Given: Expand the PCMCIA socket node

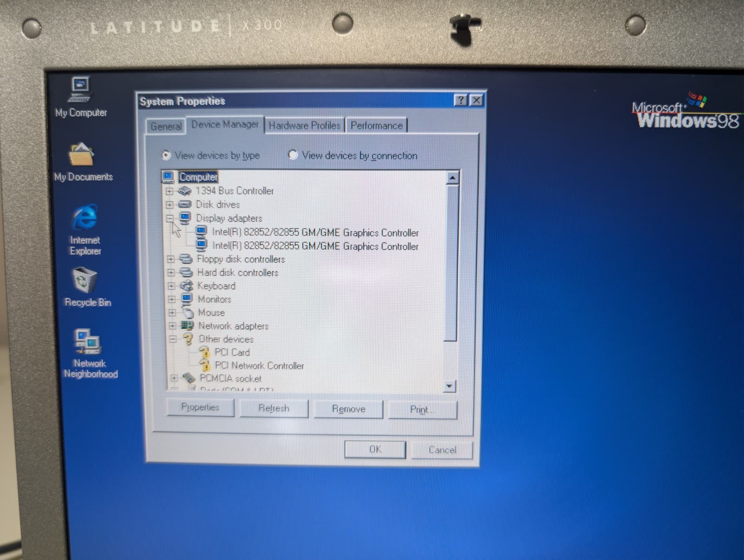Looking at the screenshot, I should [x=174, y=378].
